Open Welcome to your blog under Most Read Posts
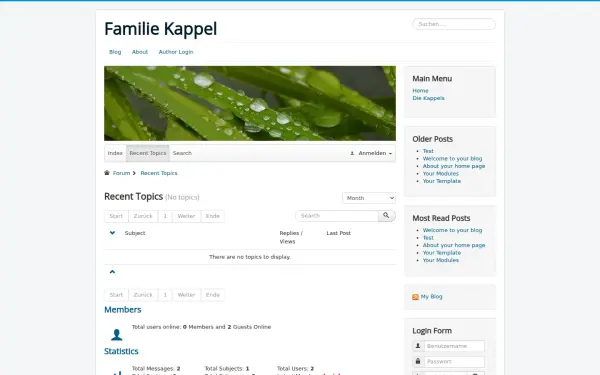This screenshot has height=375, width=600. [x=452, y=230]
